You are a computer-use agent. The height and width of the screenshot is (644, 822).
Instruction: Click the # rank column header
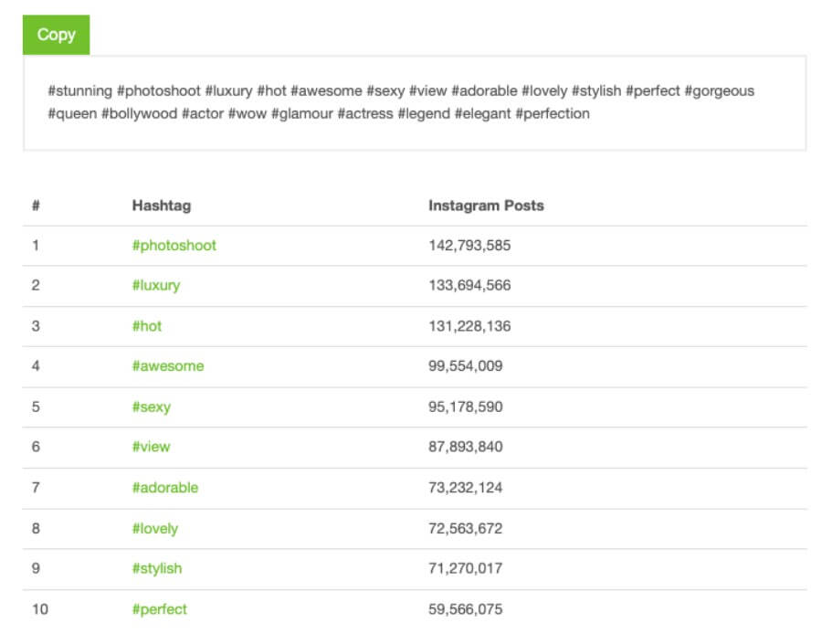[x=36, y=206]
